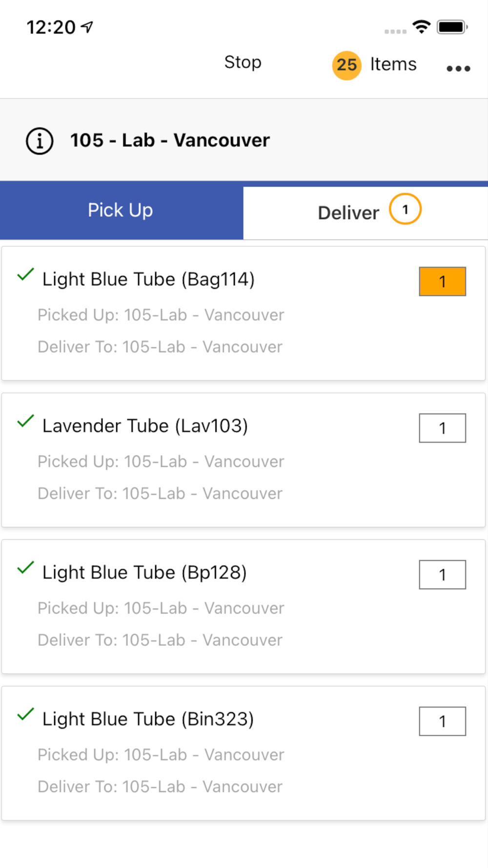Image resolution: width=488 pixels, height=868 pixels.
Task: Toggle checkmark for Light Blue Tube (Bp128)
Action: tap(25, 568)
